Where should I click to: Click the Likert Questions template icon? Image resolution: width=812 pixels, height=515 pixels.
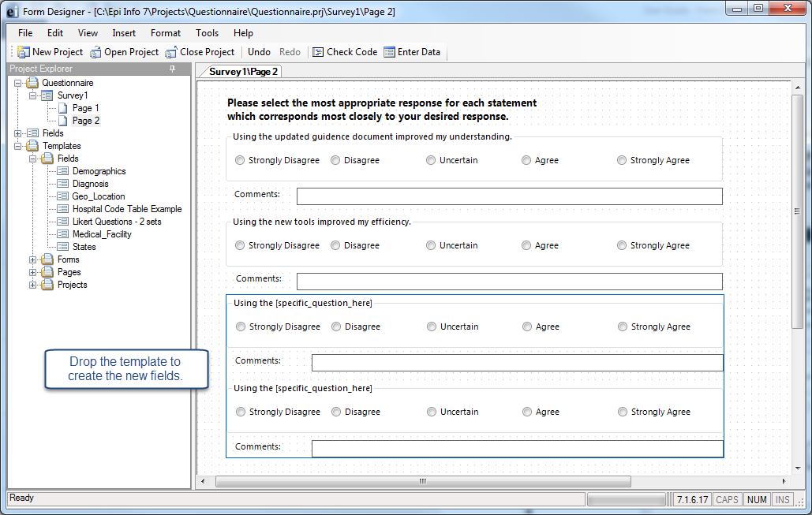62,222
